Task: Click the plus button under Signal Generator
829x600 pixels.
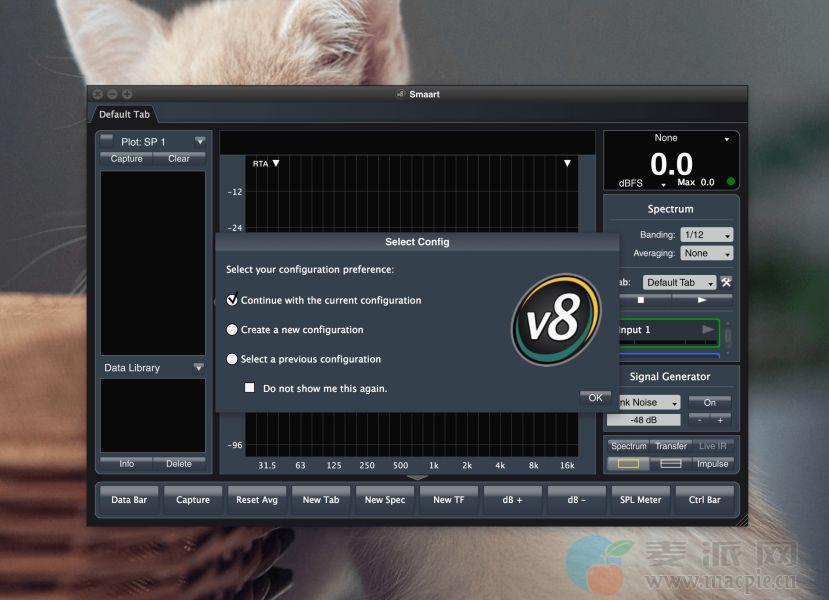Action: 720,419
